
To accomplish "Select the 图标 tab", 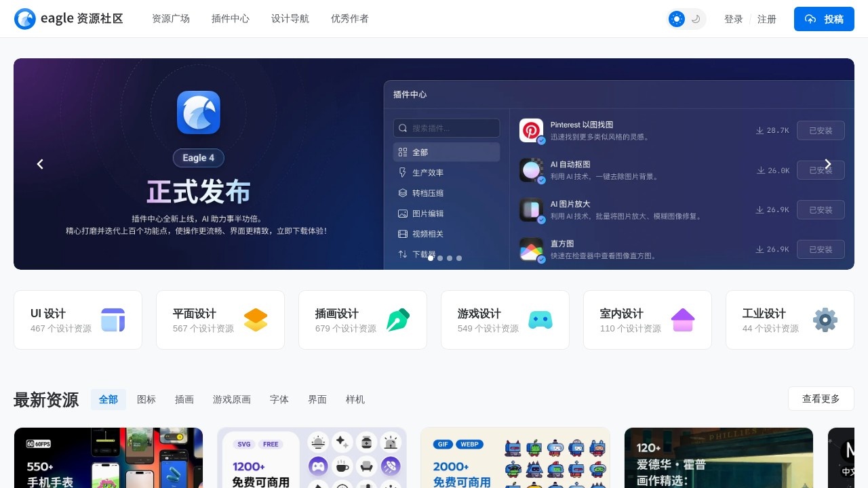I will [146, 399].
